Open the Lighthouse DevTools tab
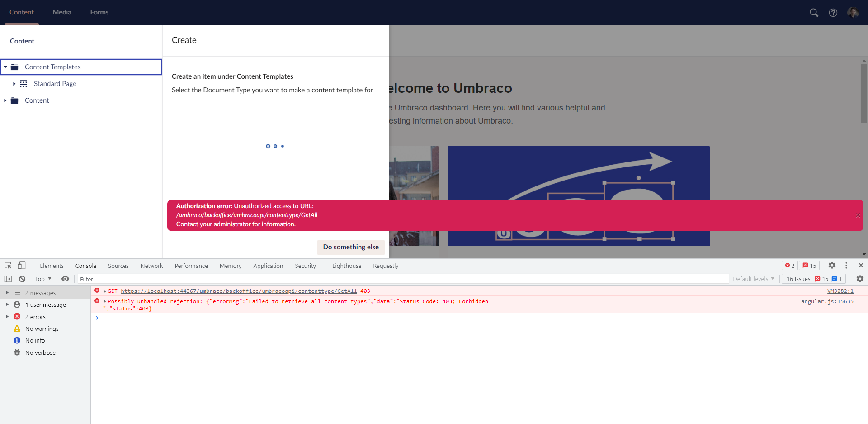Screen dimensions: 868x424 tap(347, 266)
